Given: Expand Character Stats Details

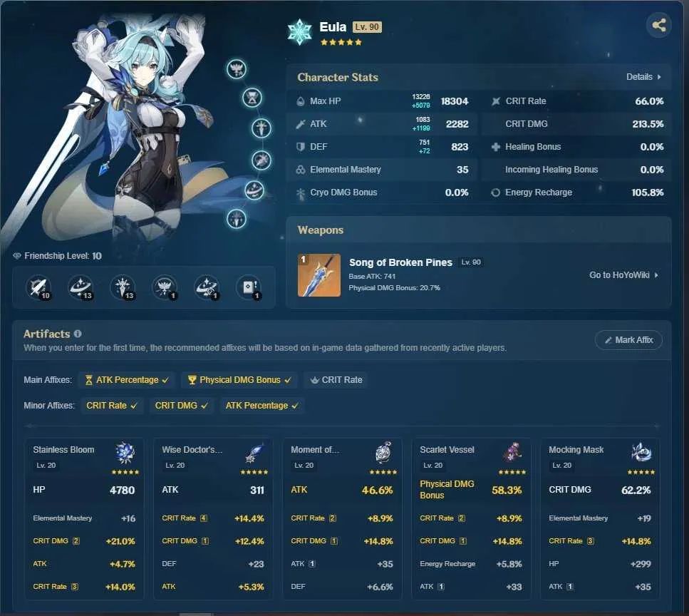Looking at the screenshot, I should [x=643, y=77].
